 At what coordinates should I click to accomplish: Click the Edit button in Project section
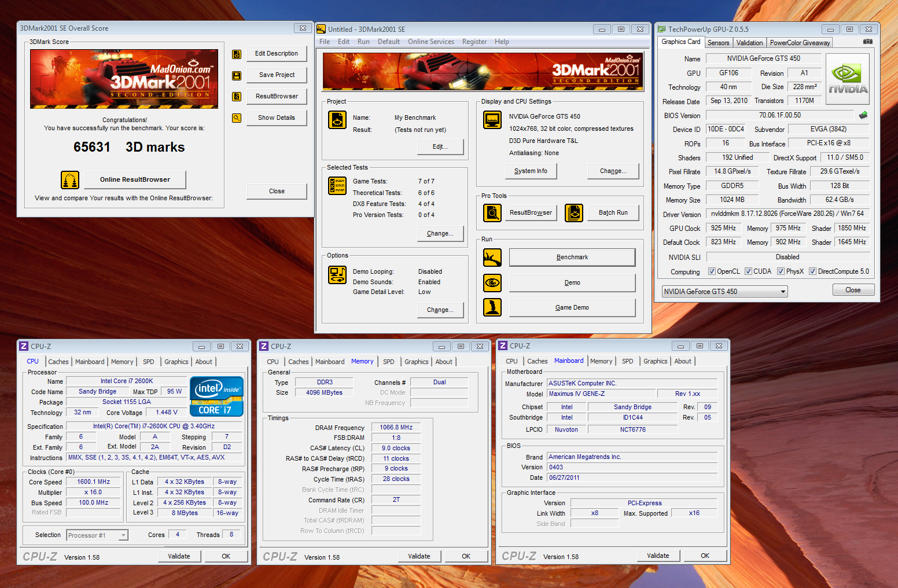click(440, 146)
